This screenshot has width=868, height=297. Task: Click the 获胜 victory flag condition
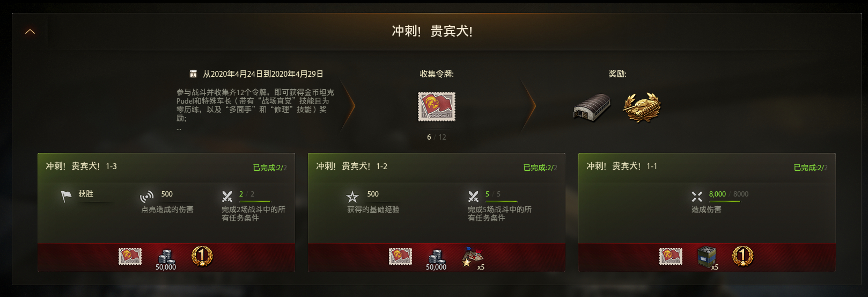tap(66, 197)
